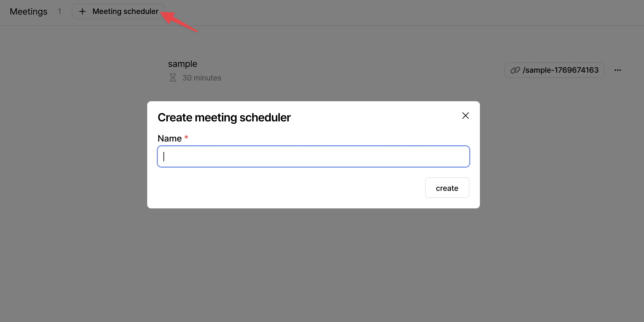Open scheduler actions with the ellipsis control
644x322 pixels.
click(x=618, y=70)
